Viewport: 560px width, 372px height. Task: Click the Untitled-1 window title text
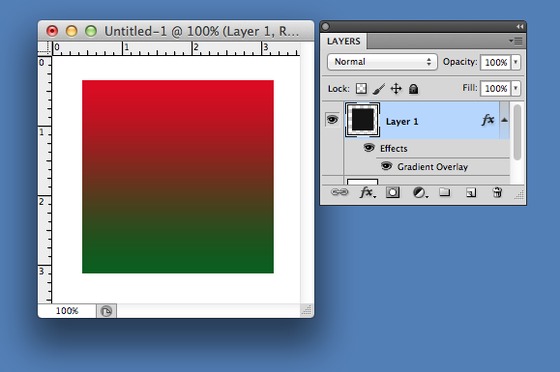pyautogui.click(x=201, y=31)
